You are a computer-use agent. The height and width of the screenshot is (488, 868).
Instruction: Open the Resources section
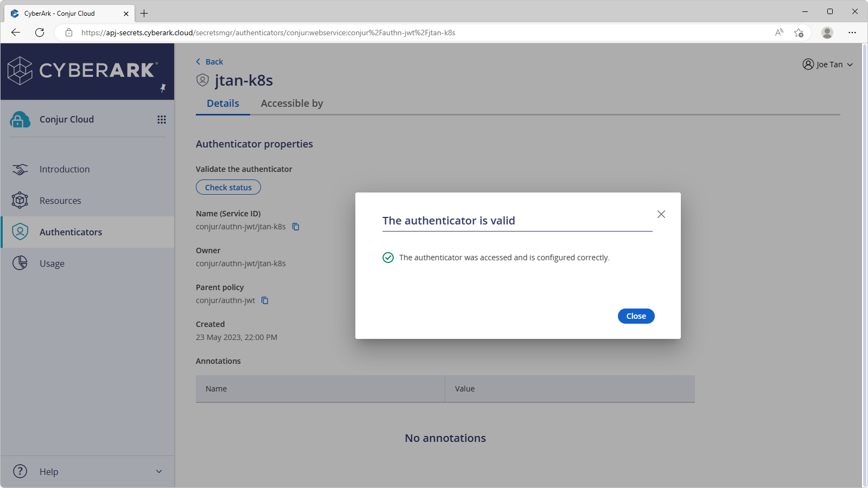tap(60, 200)
